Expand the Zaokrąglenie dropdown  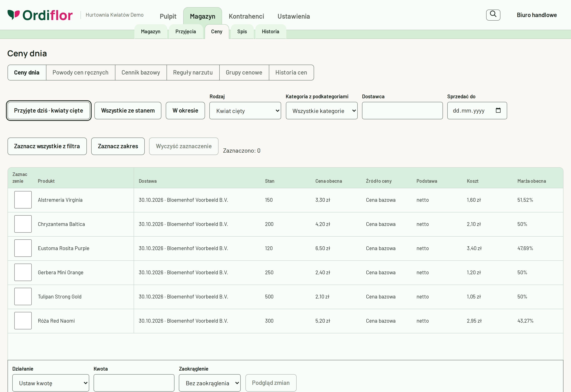pyautogui.click(x=210, y=383)
